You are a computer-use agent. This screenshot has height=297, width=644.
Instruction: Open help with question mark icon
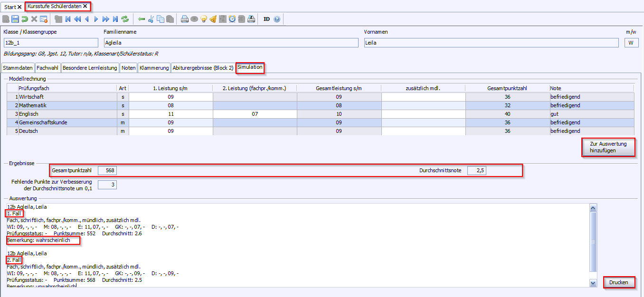[277, 19]
